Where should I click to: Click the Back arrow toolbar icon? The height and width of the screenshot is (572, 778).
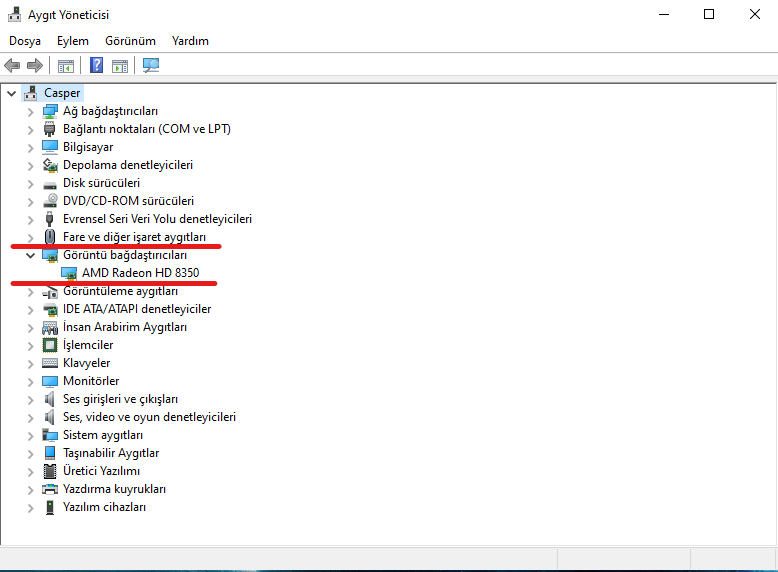pos(12,65)
